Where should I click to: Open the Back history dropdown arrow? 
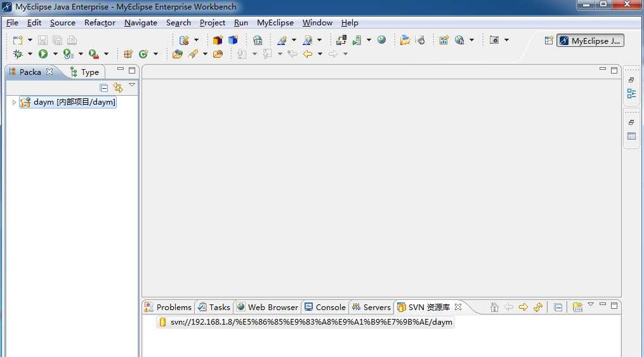pyautogui.click(x=320, y=54)
